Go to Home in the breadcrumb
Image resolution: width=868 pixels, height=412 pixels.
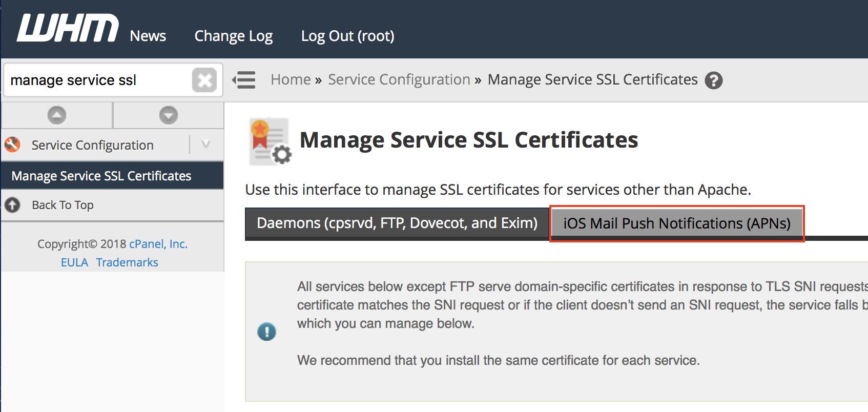(291, 80)
